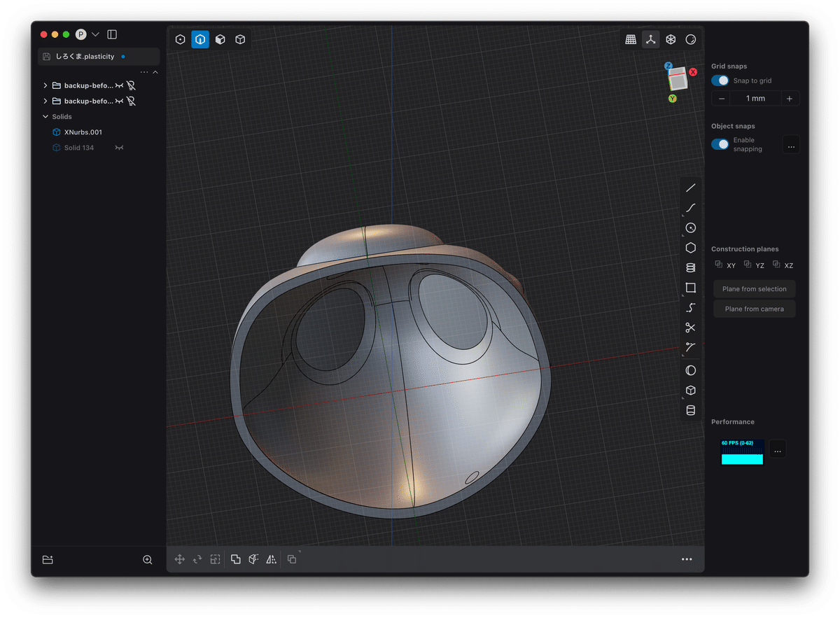Click the 1 mm grid size field
840x618 pixels.
point(755,99)
